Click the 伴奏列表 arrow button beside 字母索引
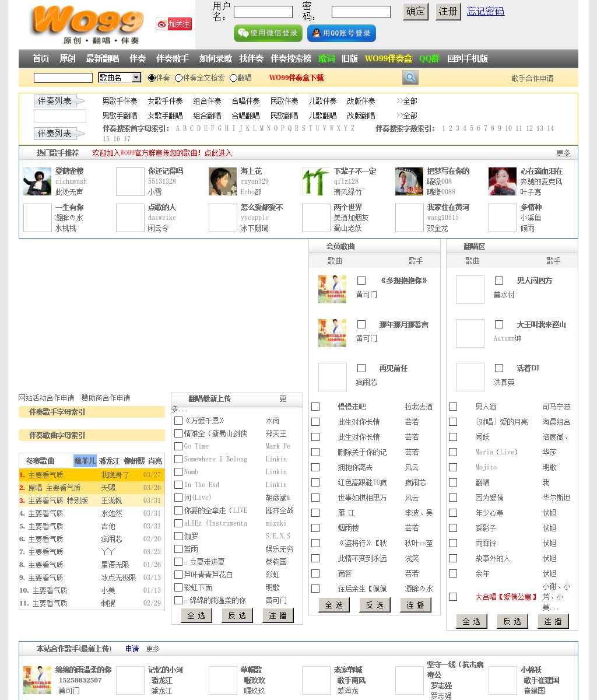Image resolution: width=597 pixels, height=700 pixels. [59, 134]
